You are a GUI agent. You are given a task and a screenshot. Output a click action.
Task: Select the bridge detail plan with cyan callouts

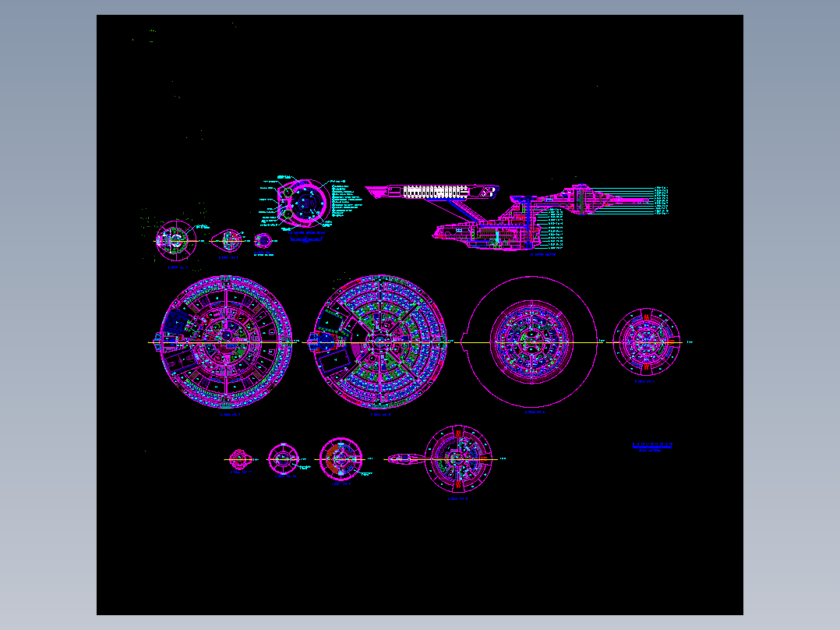[x=304, y=202]
